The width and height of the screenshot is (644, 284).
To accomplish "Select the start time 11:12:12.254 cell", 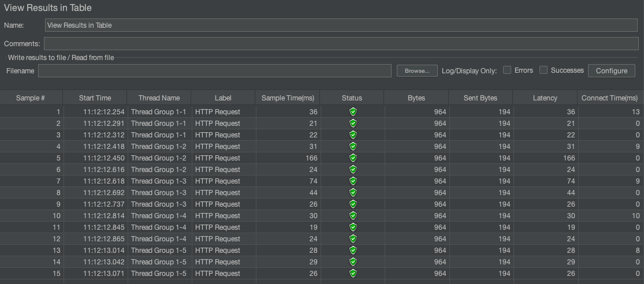I will click(95, 111).
